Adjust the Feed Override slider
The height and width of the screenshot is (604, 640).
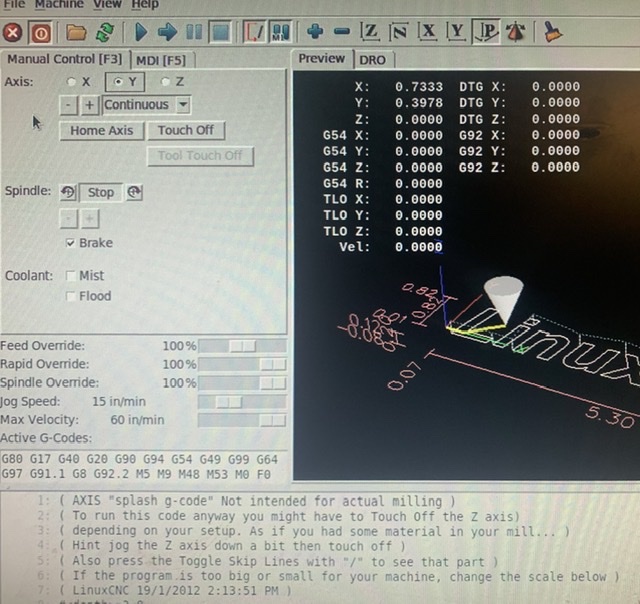click(242, 346)
